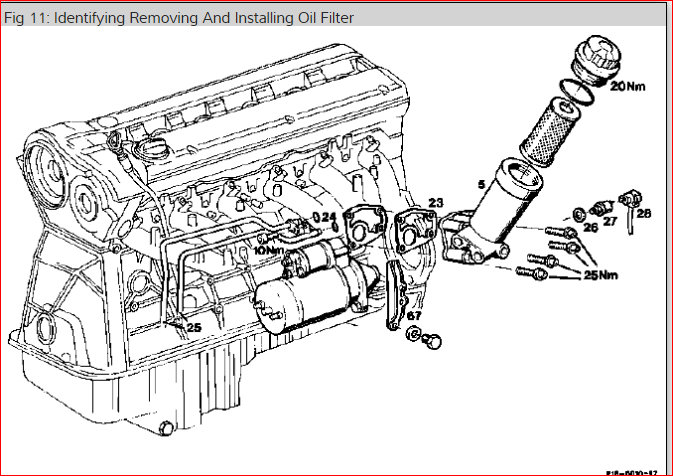Select the mesh oil filter element
The height and width of the screenshot is (476, 673).
pyautogui.click(x=550, y=132)
